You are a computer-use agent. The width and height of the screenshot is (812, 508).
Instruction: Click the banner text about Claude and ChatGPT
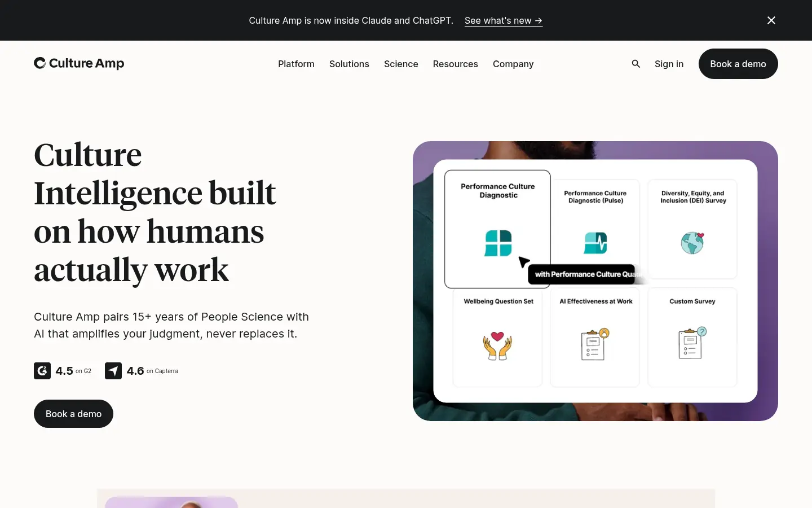point(351,20)
